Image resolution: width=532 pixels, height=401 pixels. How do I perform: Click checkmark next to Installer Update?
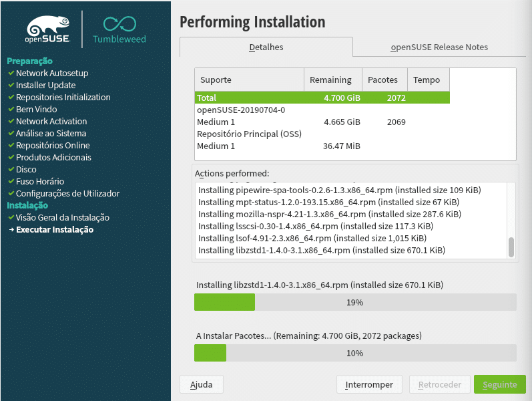click(11, 85)
